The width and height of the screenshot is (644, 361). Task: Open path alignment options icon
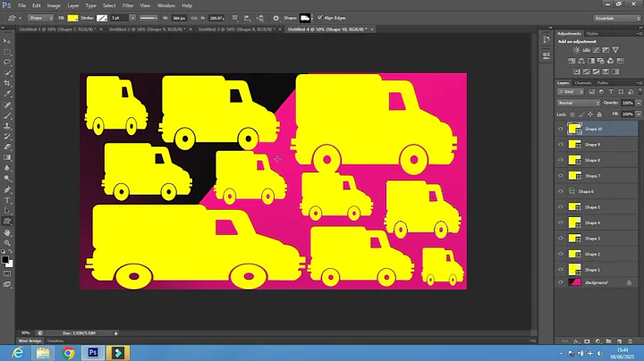coord(247,18)
